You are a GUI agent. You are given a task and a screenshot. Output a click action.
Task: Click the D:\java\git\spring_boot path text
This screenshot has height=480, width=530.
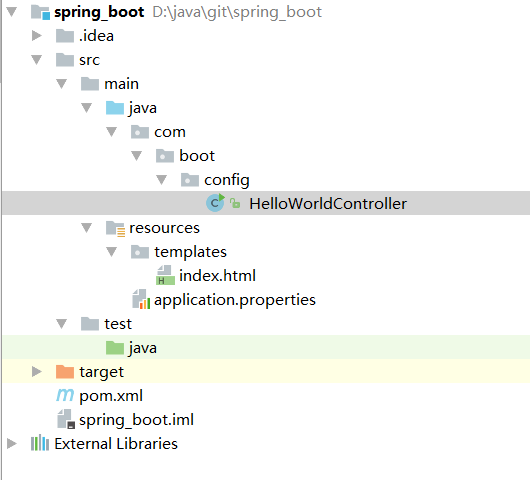tap(237, 13)
